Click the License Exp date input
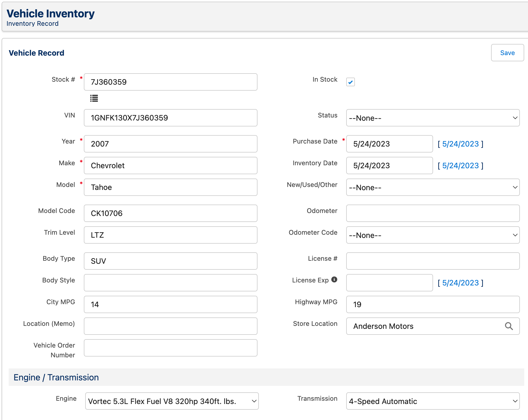528x420 pixels. coord(389,283)
